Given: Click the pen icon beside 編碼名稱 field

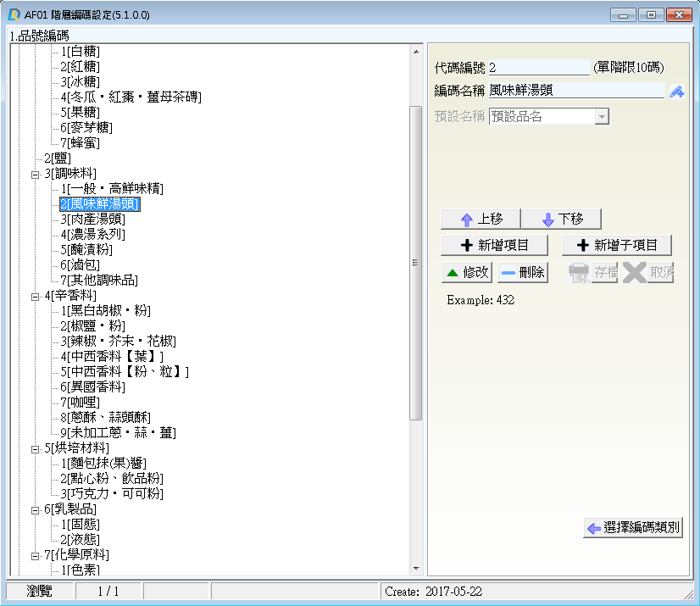Looking at the screenshot, I should coord(677,92).
